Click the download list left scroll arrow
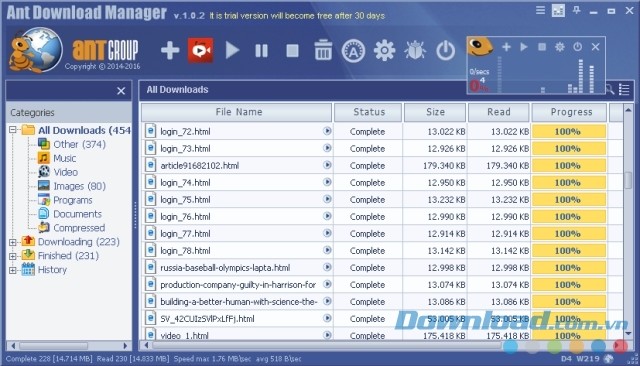640x366 pixels. click(147, 346)
